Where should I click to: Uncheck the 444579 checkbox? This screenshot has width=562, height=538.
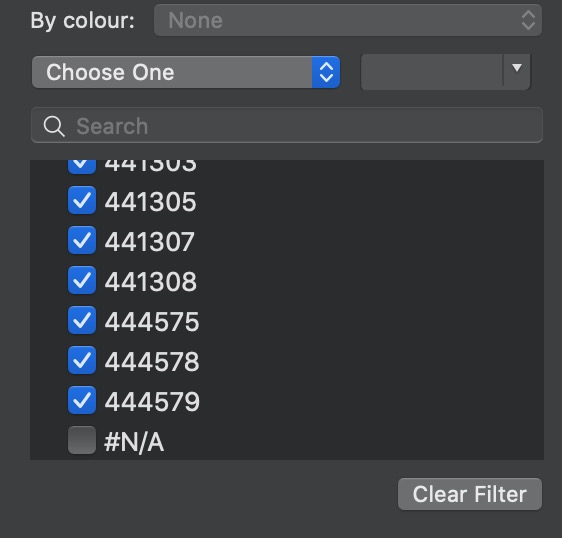point(82,400)
